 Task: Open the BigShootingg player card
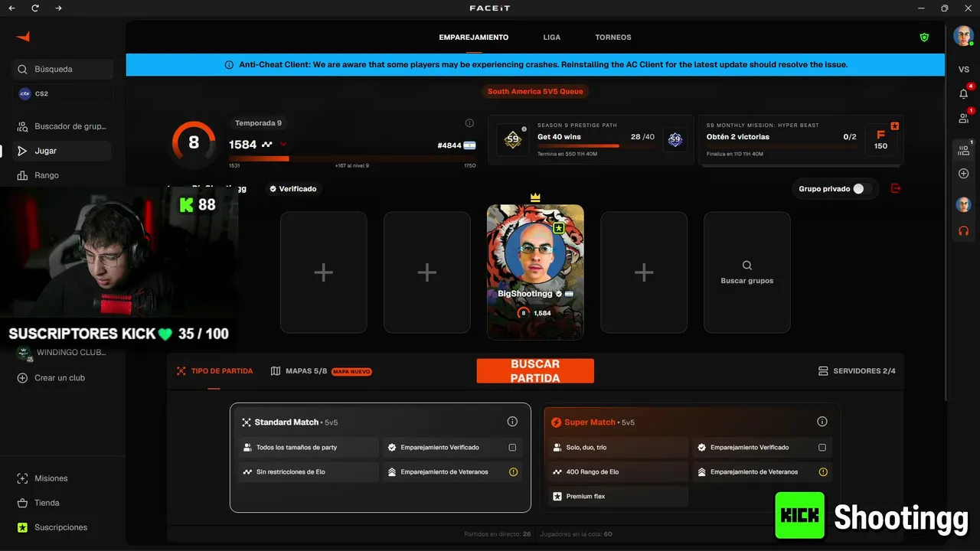point(535,272)
